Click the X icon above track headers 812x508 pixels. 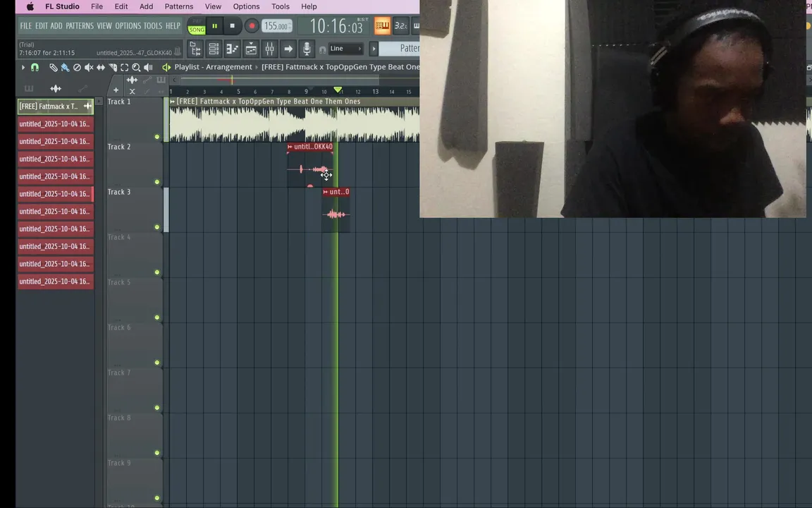click(x=132, y=91)
